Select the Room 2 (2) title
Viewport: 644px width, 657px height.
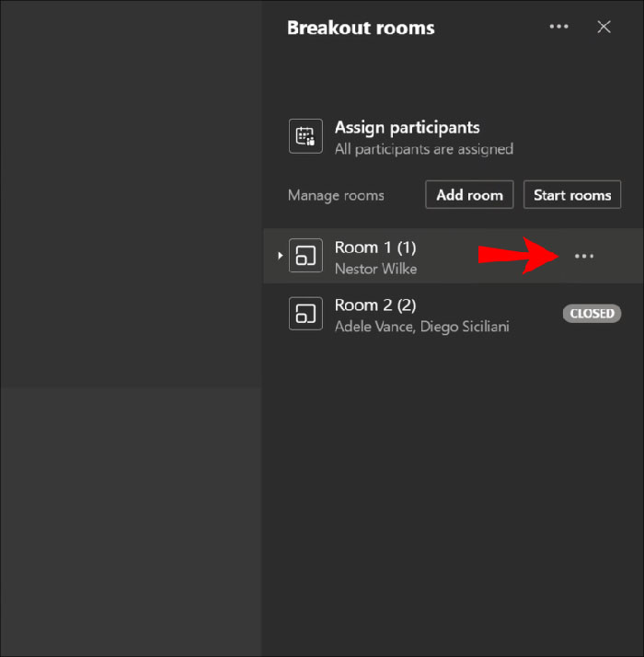point(375,305)
